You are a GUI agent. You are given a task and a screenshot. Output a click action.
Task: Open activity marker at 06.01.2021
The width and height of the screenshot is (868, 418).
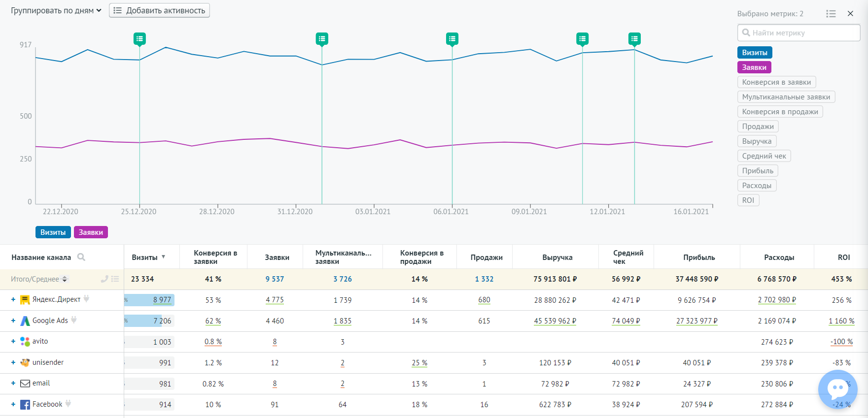(x=452, y=38)
